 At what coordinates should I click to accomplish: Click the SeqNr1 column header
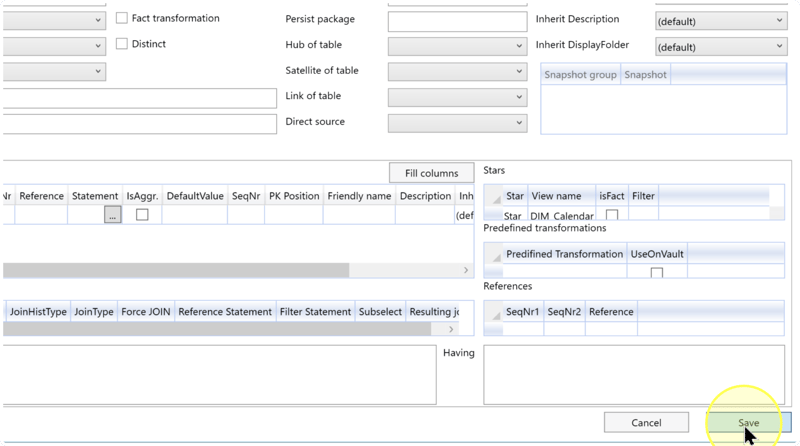(x=522, y=312)
